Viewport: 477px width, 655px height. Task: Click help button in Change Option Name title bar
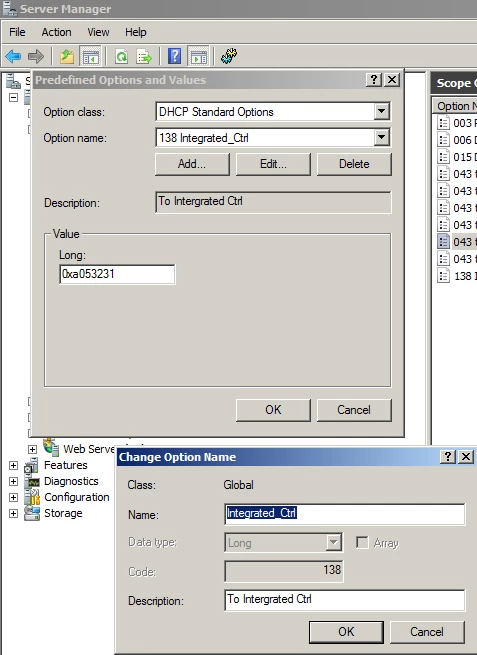pyautogui.click(x=448, y=457)
